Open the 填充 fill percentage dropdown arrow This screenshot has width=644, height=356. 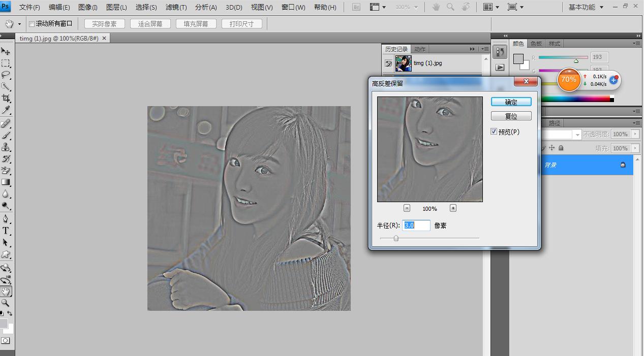(635, 148)
